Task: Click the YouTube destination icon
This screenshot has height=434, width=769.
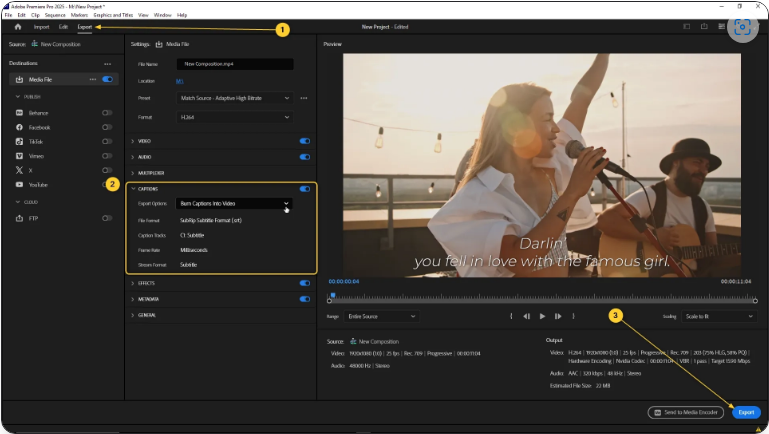Action: [19, 185]
